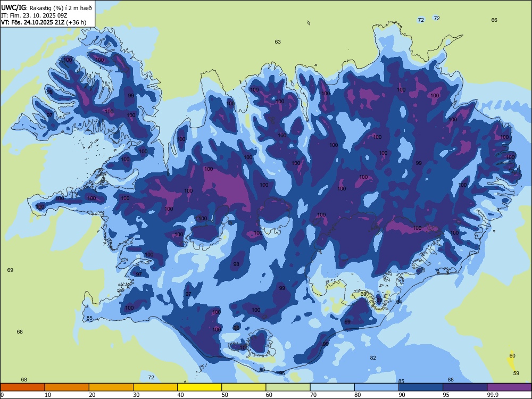532x399 pixels.
Task: Click the 90–95 dark blue legend swatch
Action: click(421, 387)
